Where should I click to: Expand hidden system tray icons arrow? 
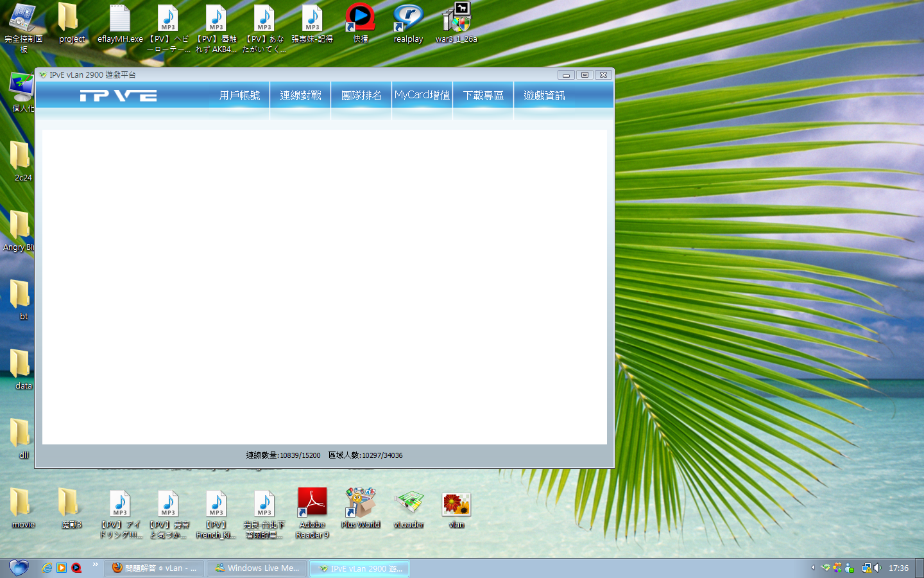coord(813,568)
